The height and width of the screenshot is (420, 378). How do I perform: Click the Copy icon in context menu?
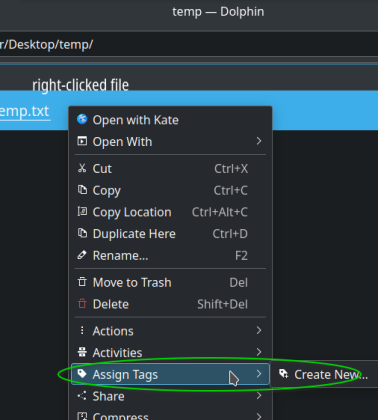(x=82, y=190)
